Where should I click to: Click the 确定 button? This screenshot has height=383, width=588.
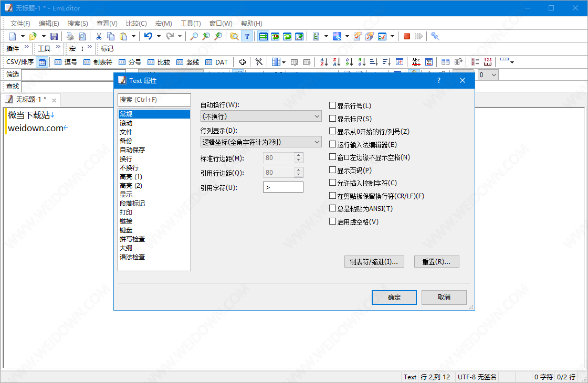[394, 297]
